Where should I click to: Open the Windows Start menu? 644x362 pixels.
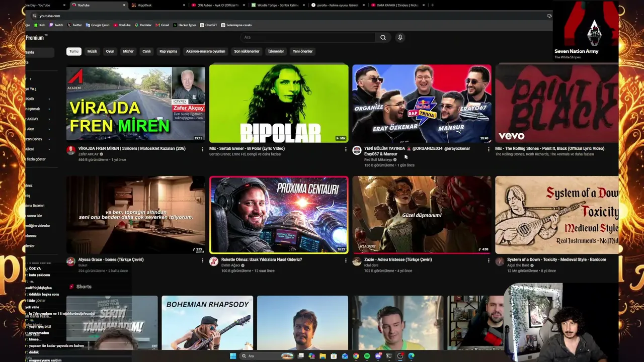point(233,356)
